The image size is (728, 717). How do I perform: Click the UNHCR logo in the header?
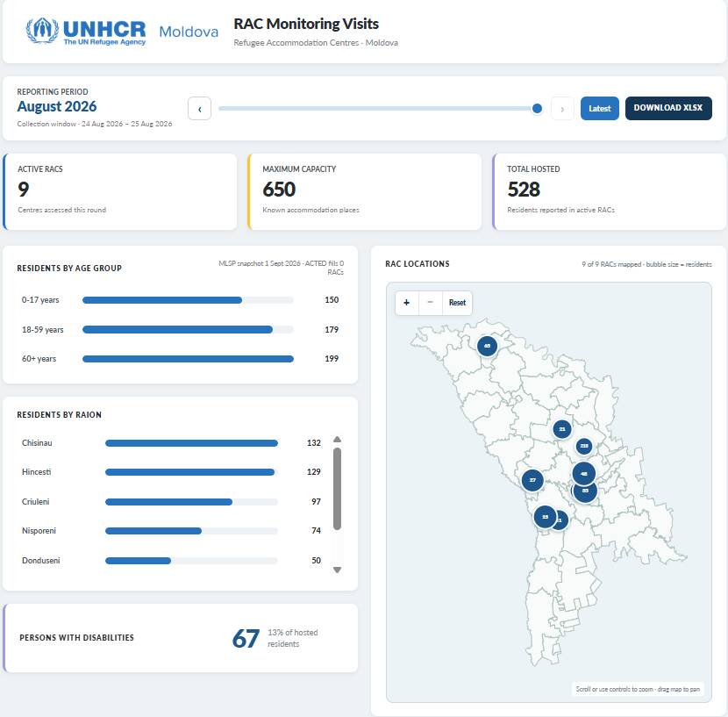pos(86,31)
